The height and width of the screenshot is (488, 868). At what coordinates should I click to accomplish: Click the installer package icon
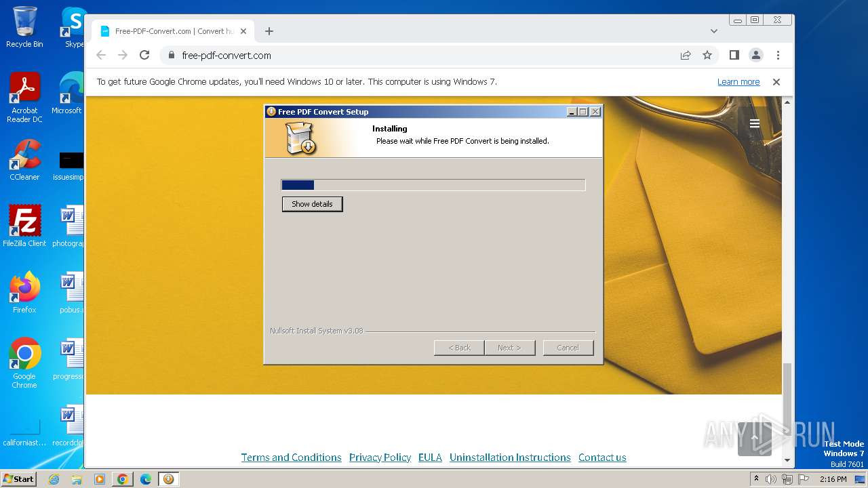pos(300,139)
